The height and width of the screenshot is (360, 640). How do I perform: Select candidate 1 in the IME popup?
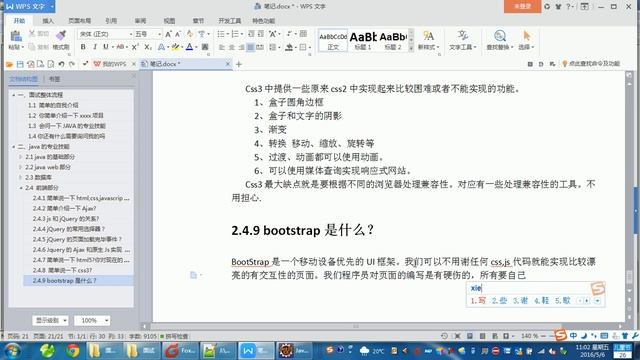478,301
